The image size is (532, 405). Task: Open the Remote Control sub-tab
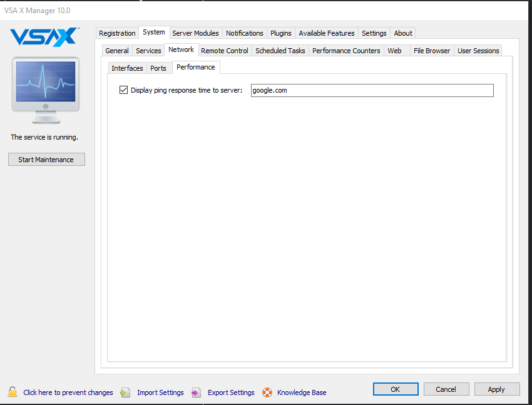(x=224, y=51)
